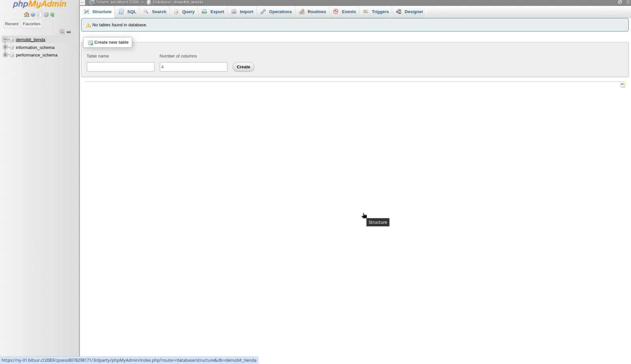
Task: Open page-related settings gear at top right
Action: coord(620,2)
